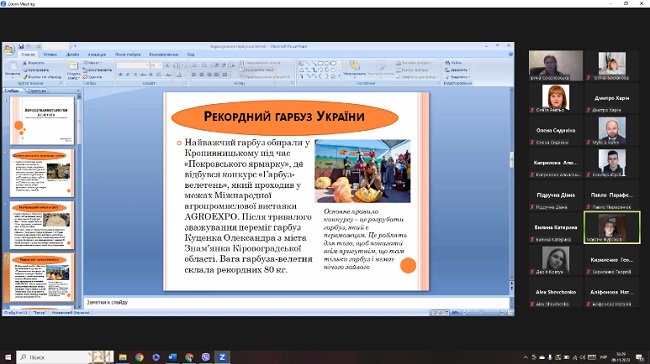
Task: Open the font size dropdown
Action: click(x=156, y=66)
